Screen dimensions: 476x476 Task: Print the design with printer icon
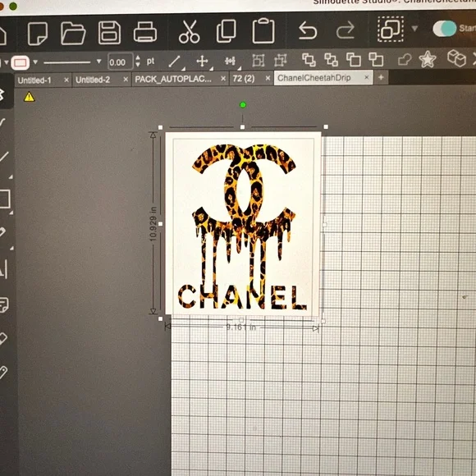pyautogui.click(x=145, y=32)
